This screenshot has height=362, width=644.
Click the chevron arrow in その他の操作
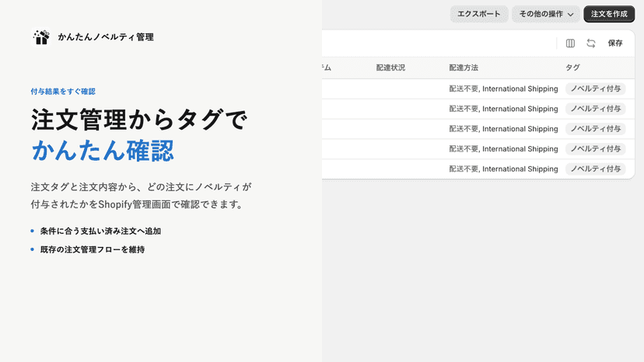[x=570, y=14]
